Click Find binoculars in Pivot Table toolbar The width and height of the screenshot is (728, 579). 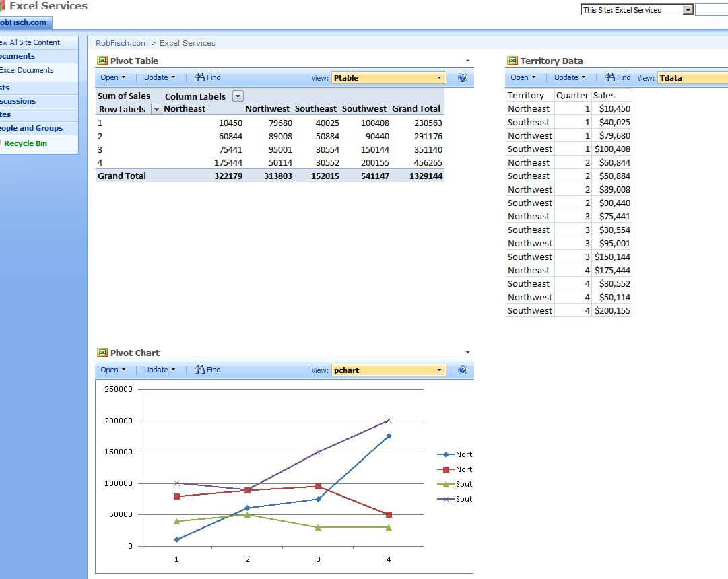click(x=199, y=77)
